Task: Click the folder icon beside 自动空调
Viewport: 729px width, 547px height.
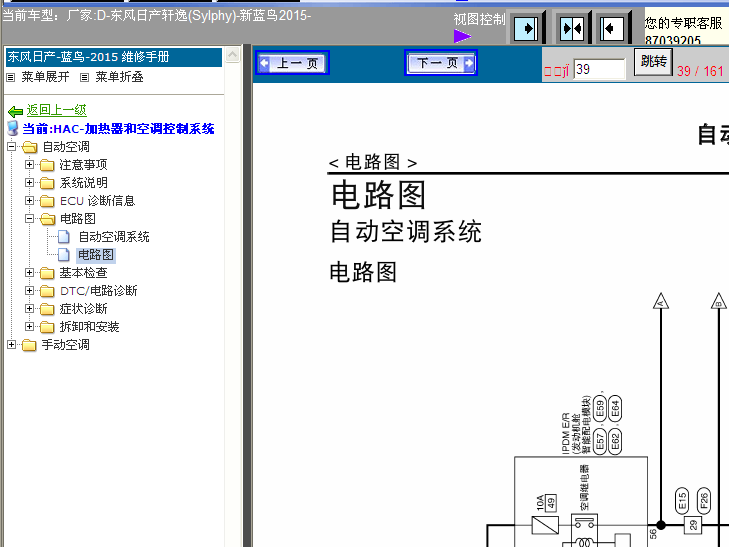Action: (x=29, y=147)
